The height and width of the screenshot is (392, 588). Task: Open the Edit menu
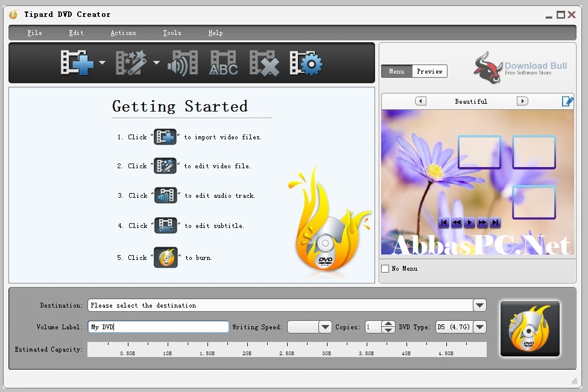click(76, 33)
